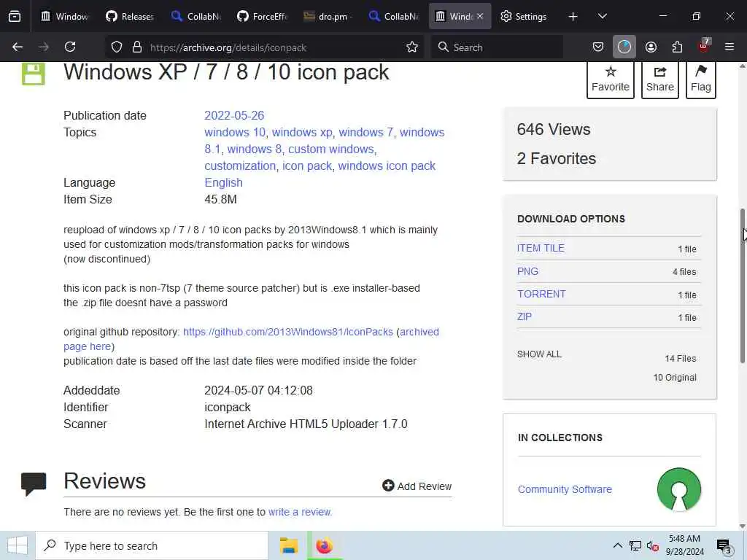This screenshot has width=747, height=560.
Task: Open icon pack topic link
Action: coord(307,166)
